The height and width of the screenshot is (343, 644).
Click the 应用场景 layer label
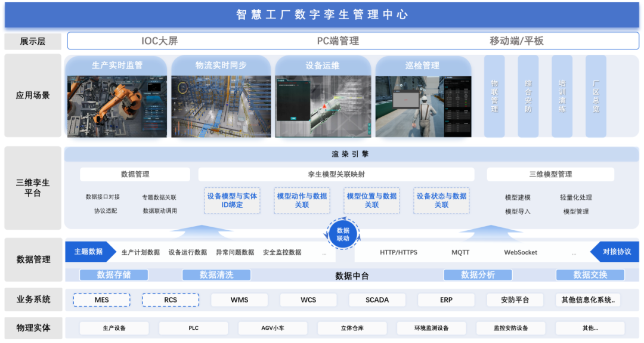coord(33,95)
